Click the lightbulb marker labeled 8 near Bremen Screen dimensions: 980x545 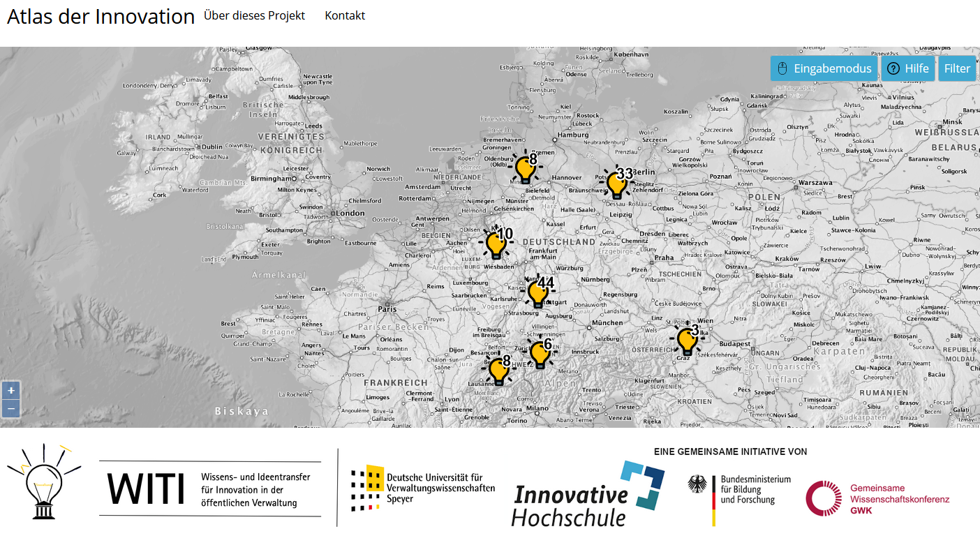click(x=526, y=168)
